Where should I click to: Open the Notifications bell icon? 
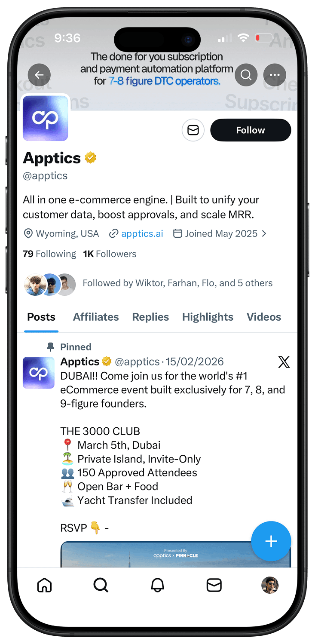[x=158, y=585]
